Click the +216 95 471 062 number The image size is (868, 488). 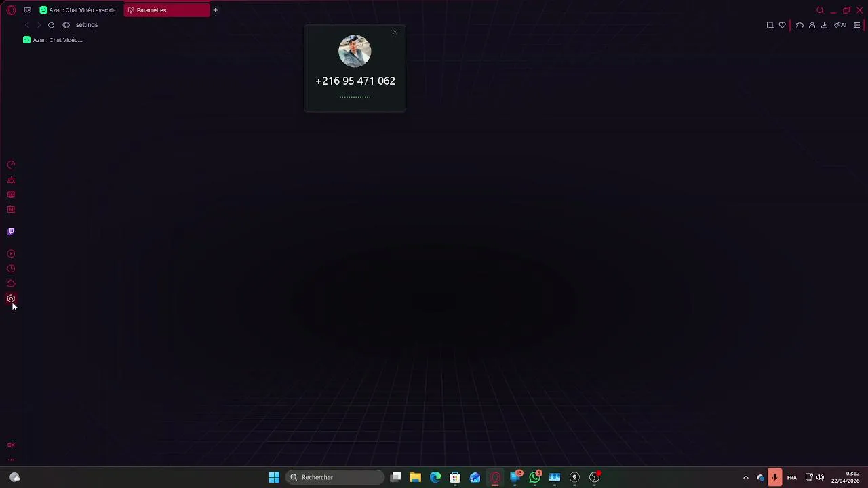[355, 81]
